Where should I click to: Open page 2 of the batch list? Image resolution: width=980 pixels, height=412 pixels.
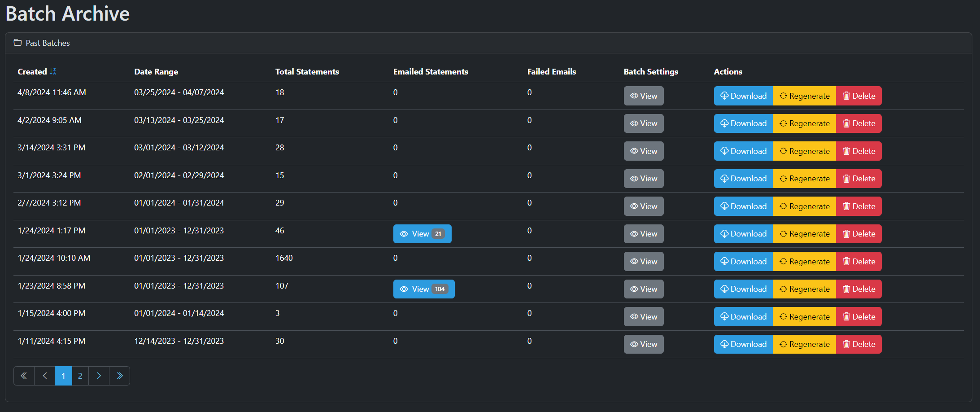point(80,376)
